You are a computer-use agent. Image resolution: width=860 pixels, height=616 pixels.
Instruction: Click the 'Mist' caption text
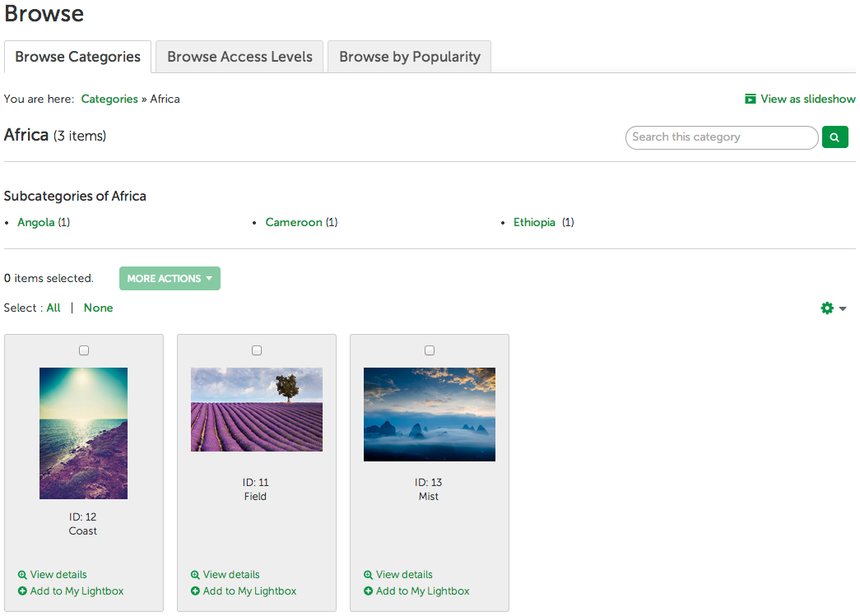pyautogui.click(x=429, y=497)
